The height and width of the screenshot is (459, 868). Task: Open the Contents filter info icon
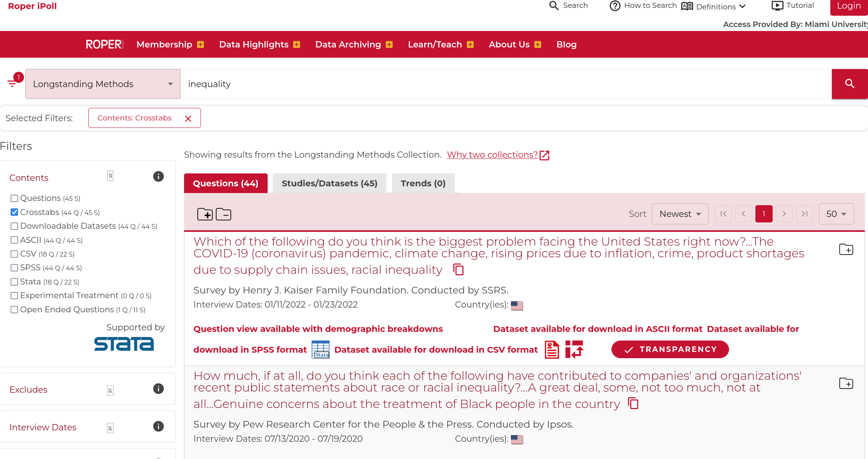tap(158, 177)
